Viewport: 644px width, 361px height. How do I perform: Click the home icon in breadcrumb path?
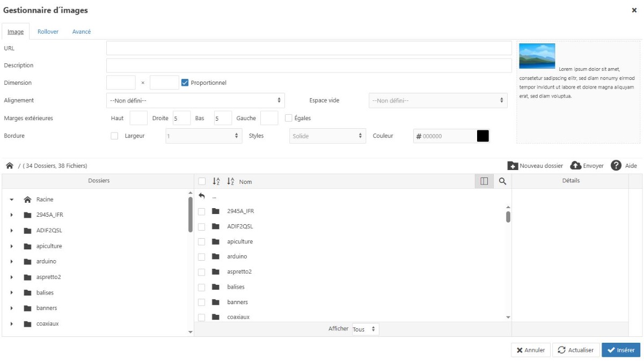[x=10, y=166]
